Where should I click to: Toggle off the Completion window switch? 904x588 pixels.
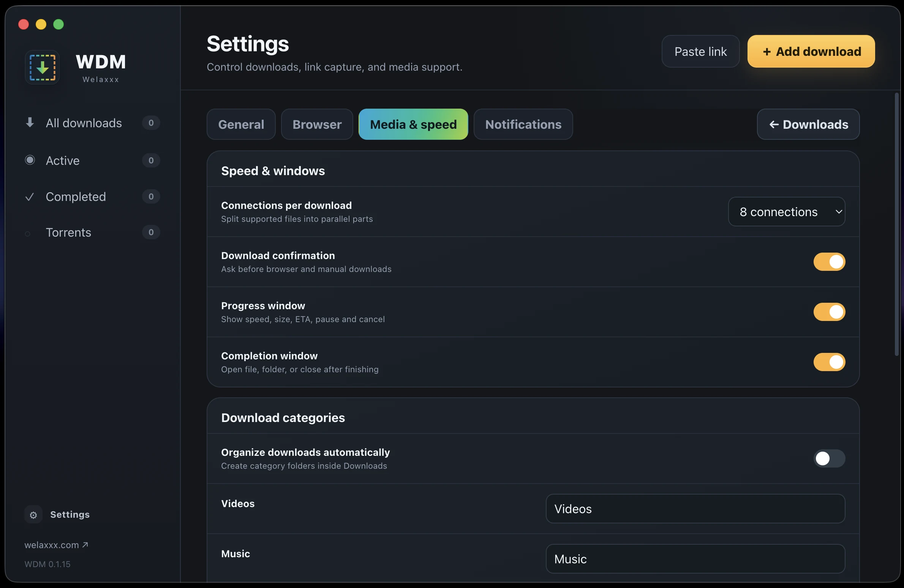click(829, 362)
